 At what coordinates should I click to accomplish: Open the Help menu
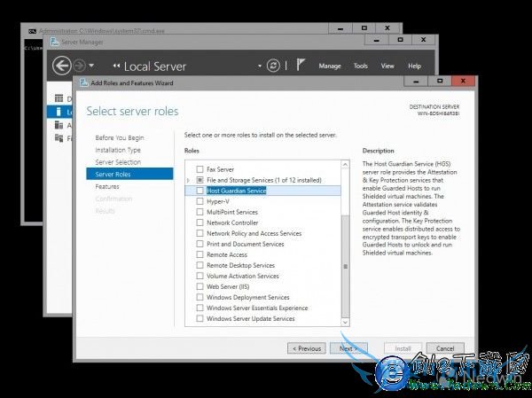414,66
